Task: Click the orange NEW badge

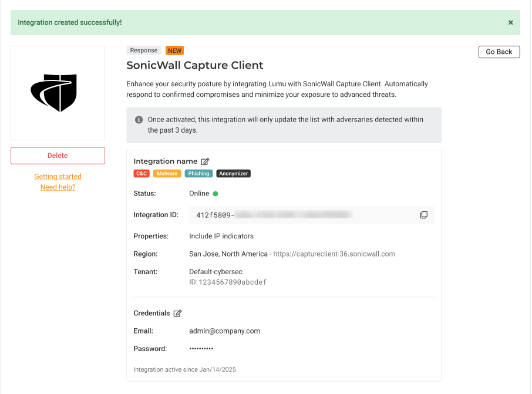Action: pos(174,51)
